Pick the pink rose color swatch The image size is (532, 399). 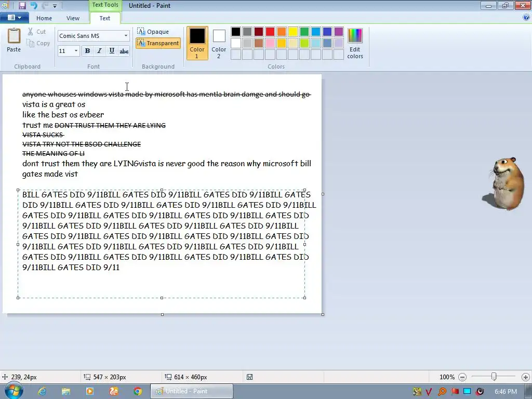click(270, 43)
